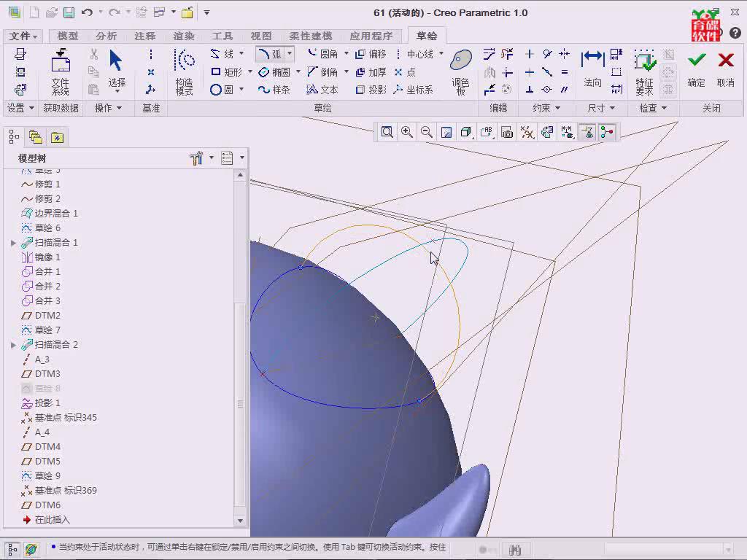Toggle Construction Mode (构造模式)
This screenshot has height=560, width=747.
185,72
